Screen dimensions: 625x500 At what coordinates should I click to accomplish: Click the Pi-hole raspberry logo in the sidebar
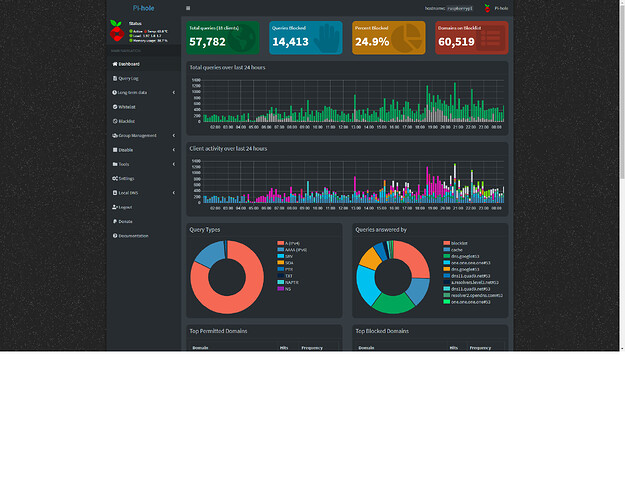tap(116, 31)
